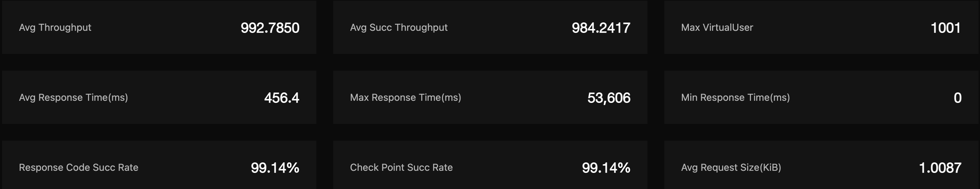Select the Check Point 99.14% value

606,168
